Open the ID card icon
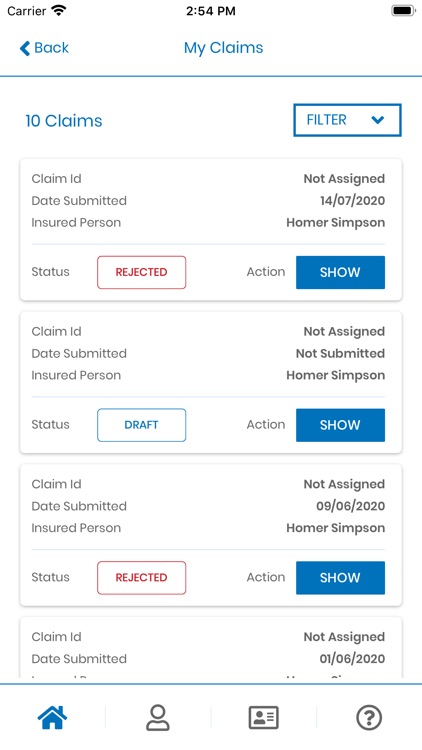Viewport: 422px width, 750px height. [264, 717]
